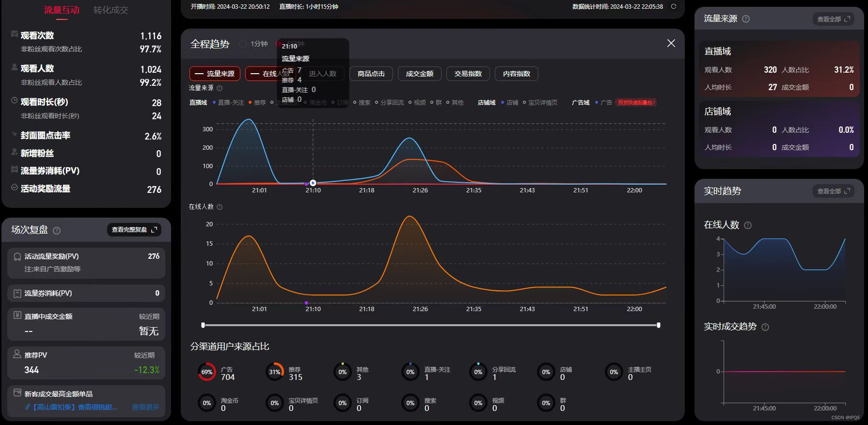Click help icon next to 在线人数 in 实时趋势
Screen dimensions: 868x425
pyautogui.click(x=748, y=225)
